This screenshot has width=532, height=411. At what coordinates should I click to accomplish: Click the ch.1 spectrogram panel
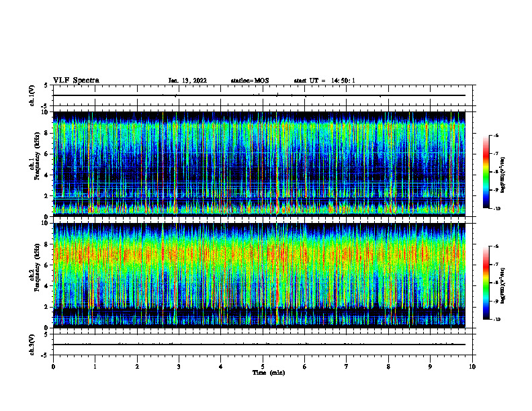pyautogui.click(x=259, y=164)
